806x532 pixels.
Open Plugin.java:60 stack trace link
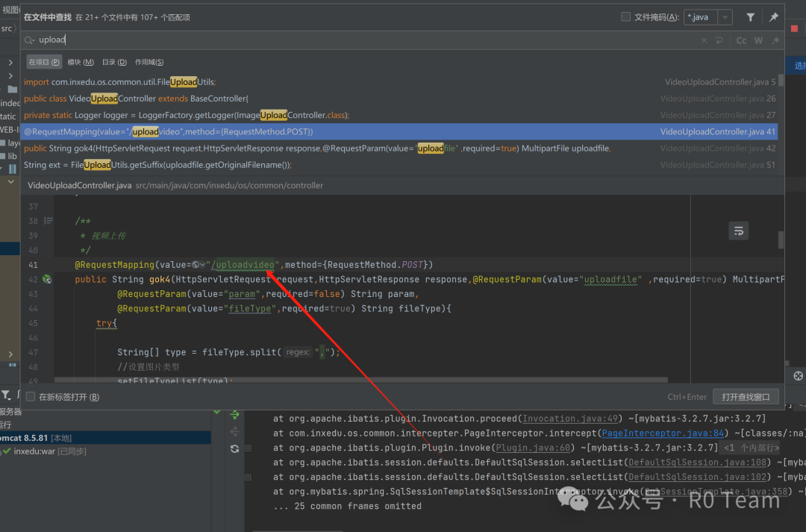(533, 448)
